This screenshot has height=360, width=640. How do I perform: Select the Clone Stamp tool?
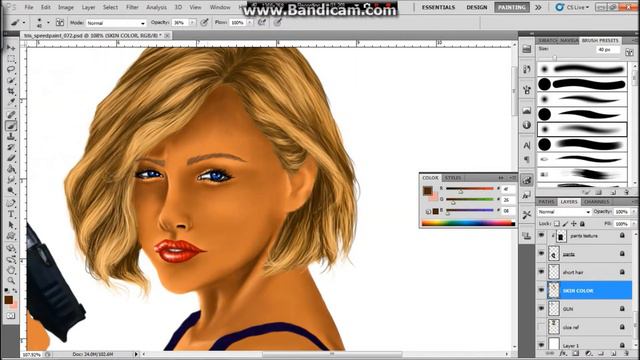[x=11, y=137]
